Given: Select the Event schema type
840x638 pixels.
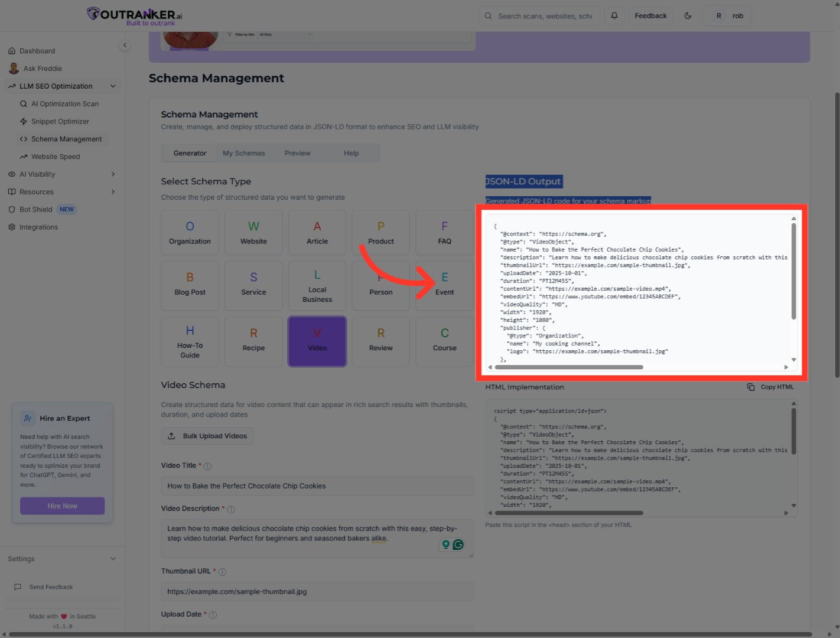Looking at the screenshot, I should click(444, 285).
